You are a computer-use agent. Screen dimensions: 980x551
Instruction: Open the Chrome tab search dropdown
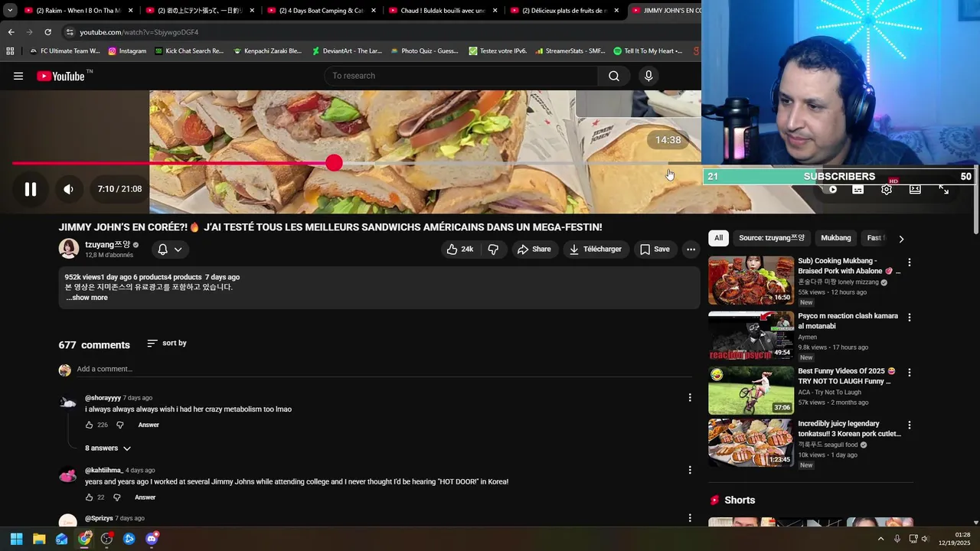(x=10, y=11)
